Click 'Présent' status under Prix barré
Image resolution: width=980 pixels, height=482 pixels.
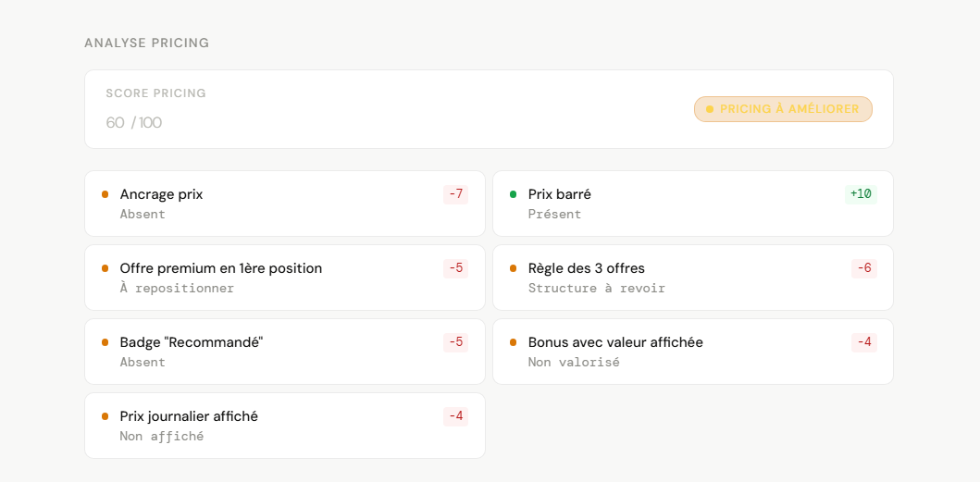[x=554, y=215]
